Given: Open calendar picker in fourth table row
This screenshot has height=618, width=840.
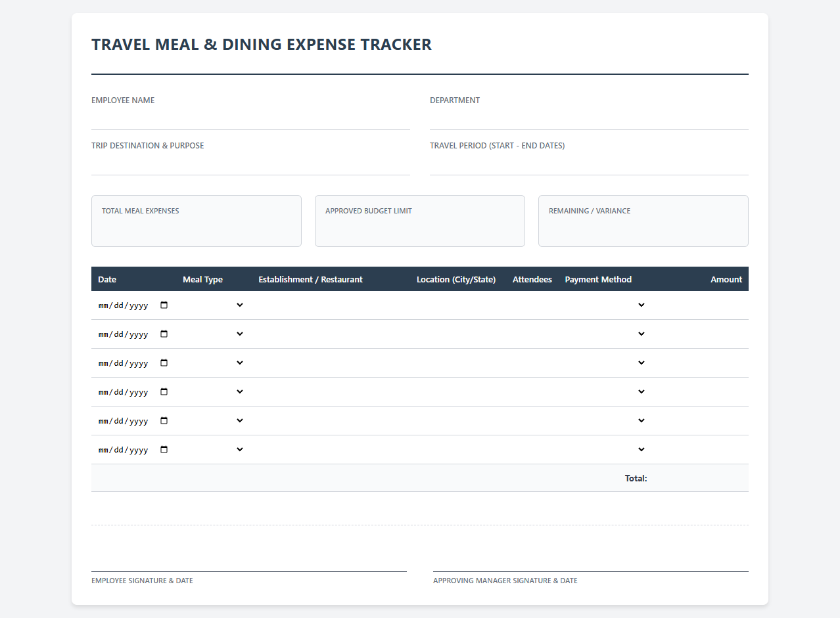Looking at the screenshot, I should tap(164, 391).
